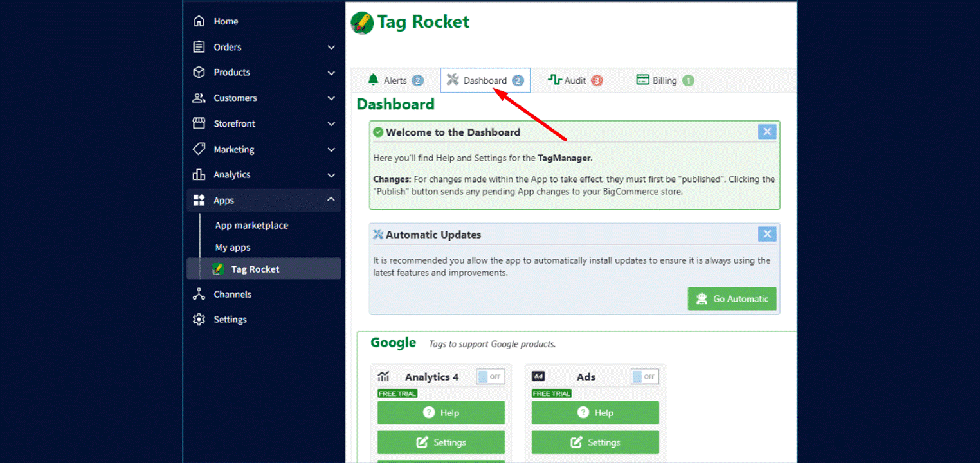Click the Dashboard wrench tools icon
The image size is (980, 463).
tap(453, 80)
